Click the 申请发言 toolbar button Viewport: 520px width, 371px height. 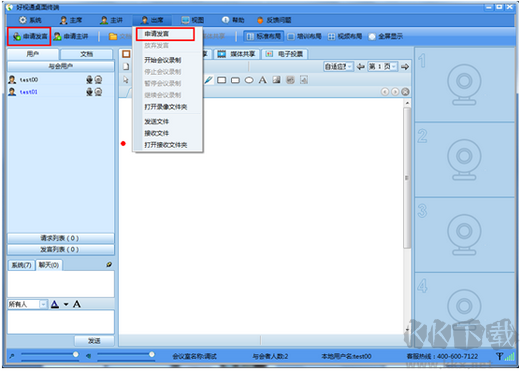click(x=29, y=36)
